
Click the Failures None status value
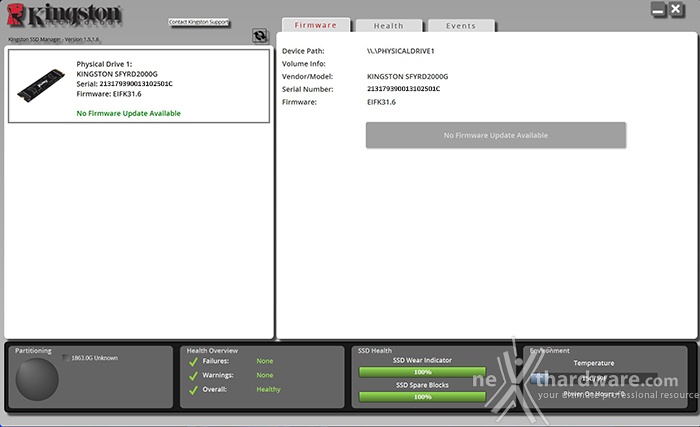(x=265, y=361)
